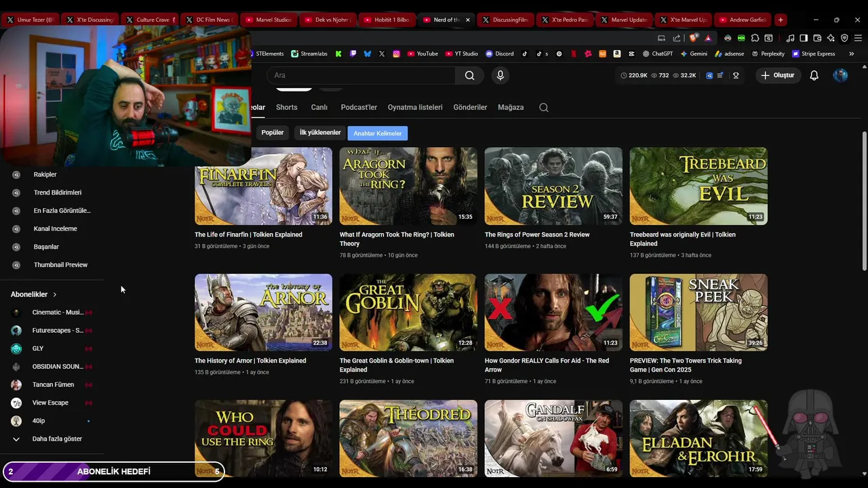Screen dimensions: 868x488
Task: Click the search magnifier button in YouTube search bar
Action: click(469, 75)
